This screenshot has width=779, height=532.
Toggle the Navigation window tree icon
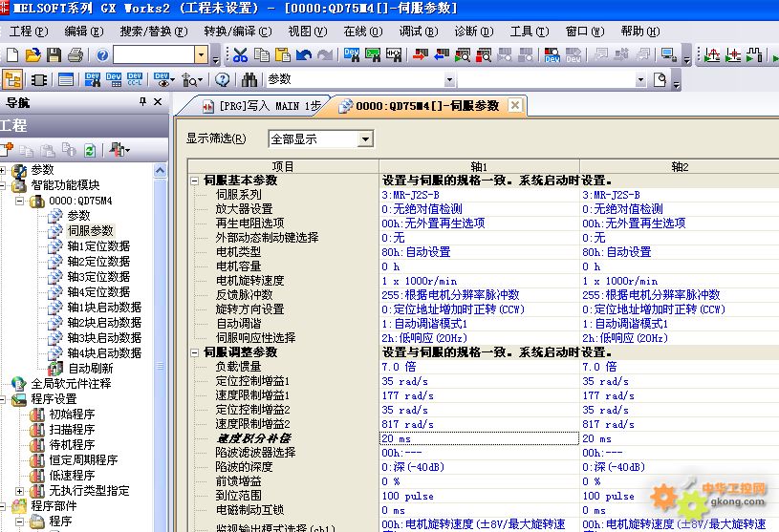(x=12, y=79)
